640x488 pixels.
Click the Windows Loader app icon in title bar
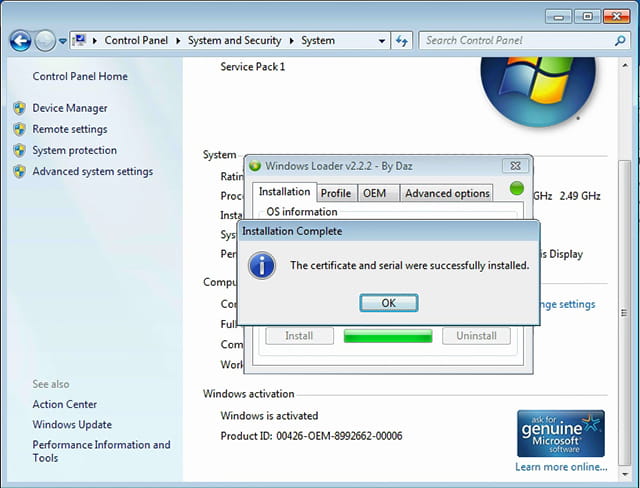tap(255, 166)
